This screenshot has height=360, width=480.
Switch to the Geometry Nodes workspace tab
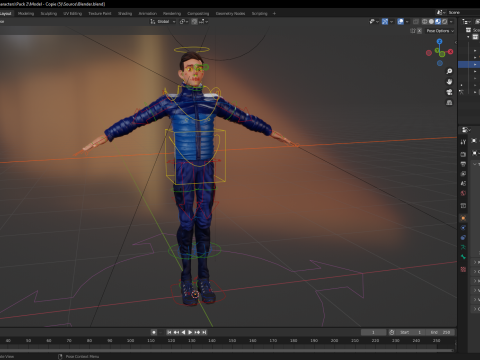tap(230, 14)
